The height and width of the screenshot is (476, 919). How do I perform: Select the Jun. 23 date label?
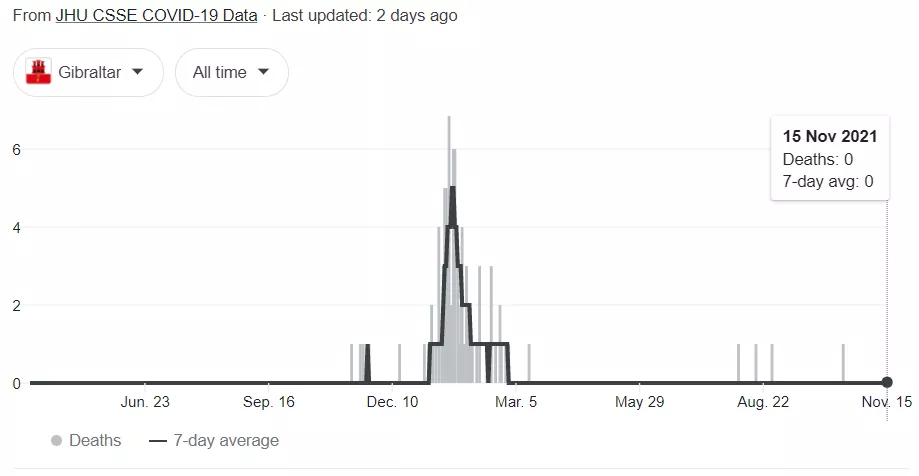tap(145, 403)
